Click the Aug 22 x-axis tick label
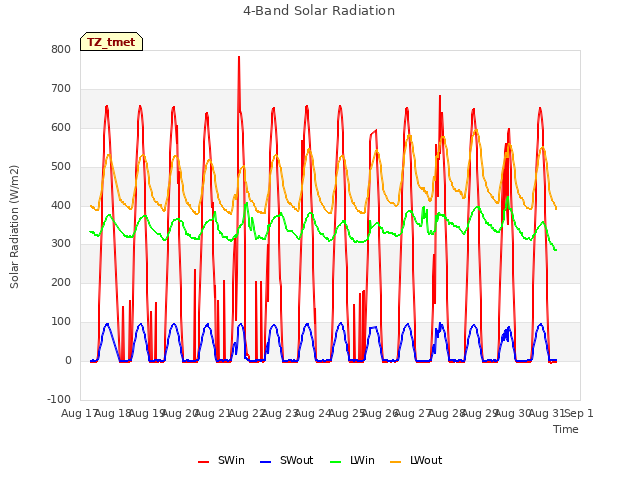This screenshot has height=480, width=640. coord(247,413)
